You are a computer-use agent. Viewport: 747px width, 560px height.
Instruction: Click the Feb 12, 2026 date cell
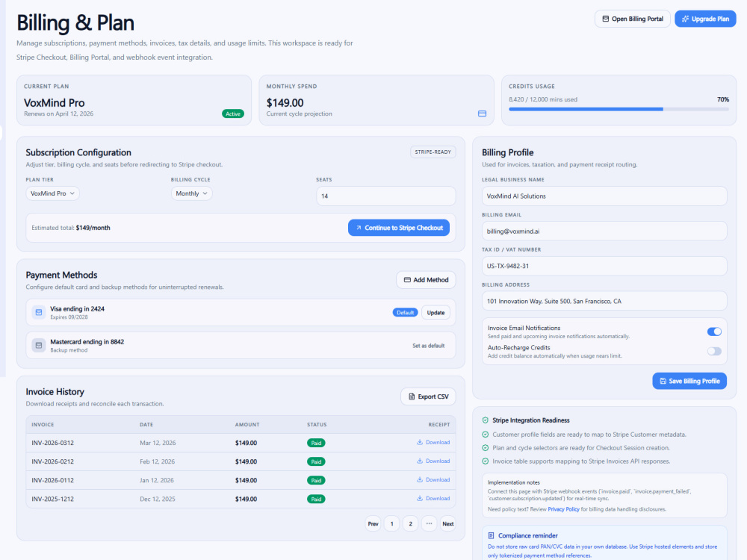tap(157, 461)
